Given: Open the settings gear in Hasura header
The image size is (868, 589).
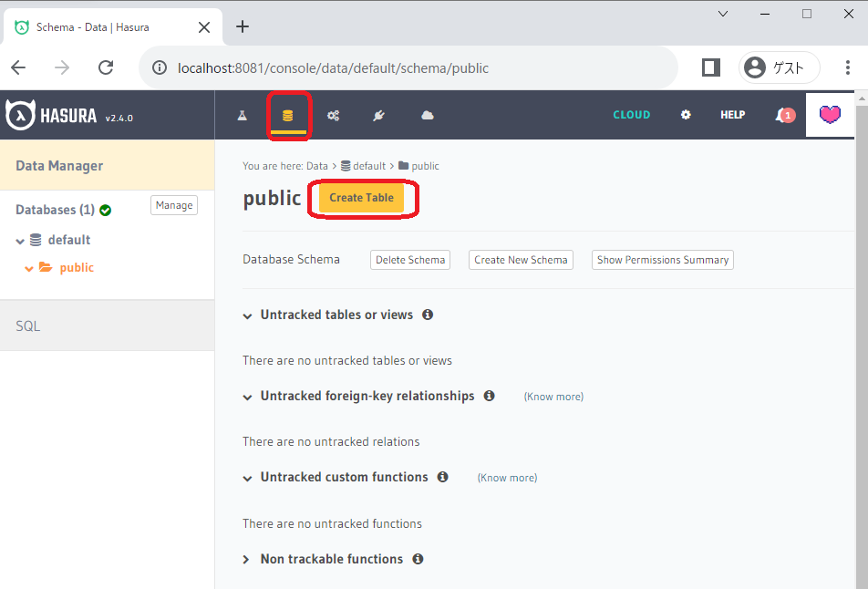Looking at the screenshot, I should (x=686, y=115).
